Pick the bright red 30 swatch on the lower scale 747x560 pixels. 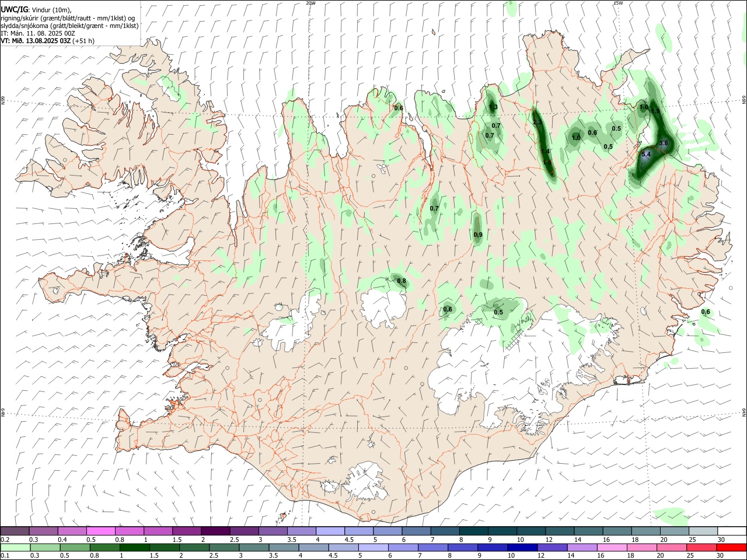click(x=731, y=547)
